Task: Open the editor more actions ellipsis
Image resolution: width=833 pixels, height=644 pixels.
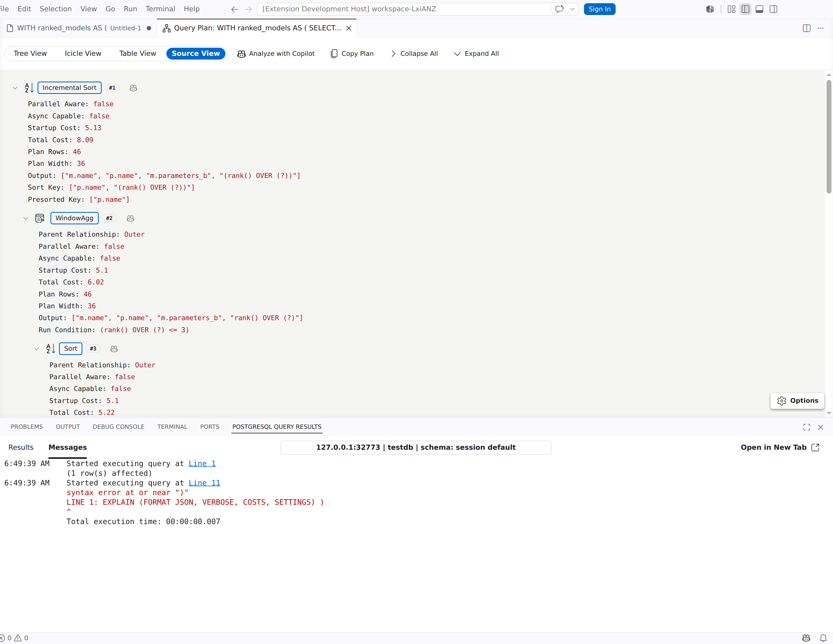Action: 821,28
